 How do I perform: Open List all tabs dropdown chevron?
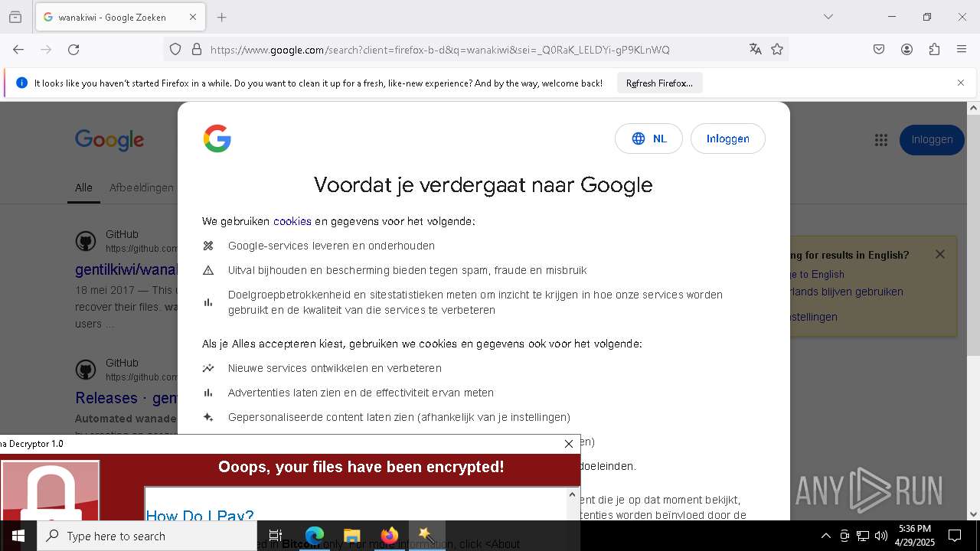coord(828,17)
